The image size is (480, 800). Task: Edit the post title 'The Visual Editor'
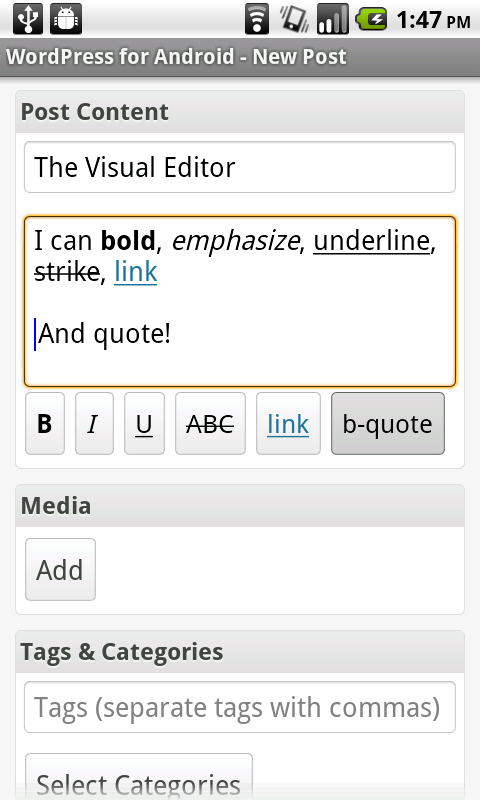click(240, 167)
